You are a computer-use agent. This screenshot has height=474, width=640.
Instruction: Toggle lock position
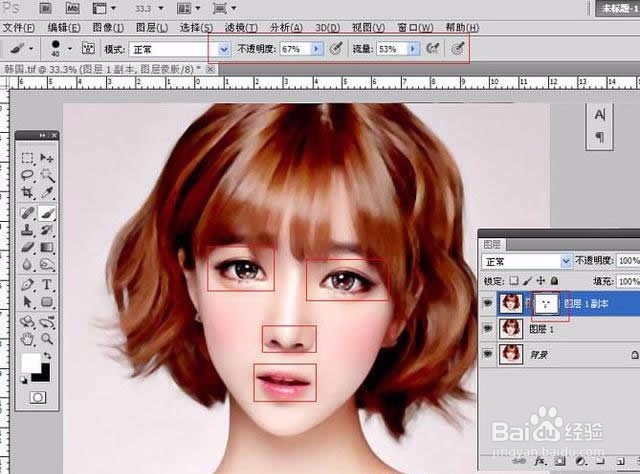[x=540, y=280]
